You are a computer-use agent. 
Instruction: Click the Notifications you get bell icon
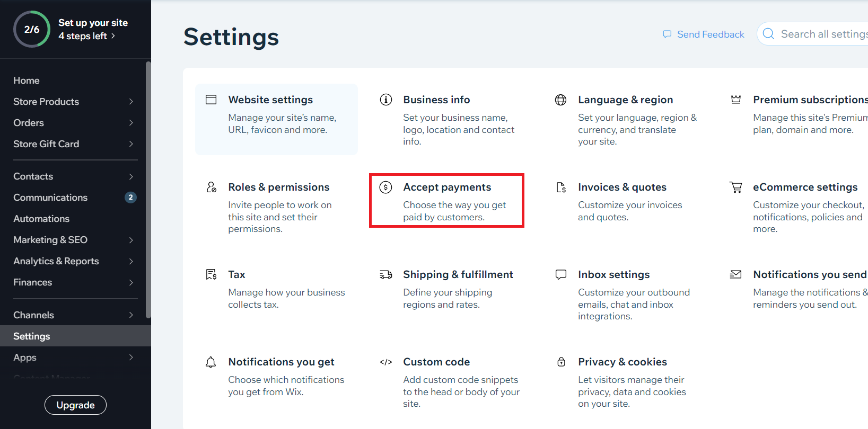click(211, 362)
